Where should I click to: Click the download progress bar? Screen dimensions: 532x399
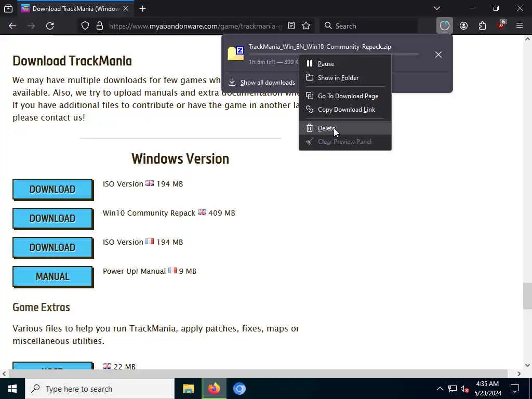point(334,54)
